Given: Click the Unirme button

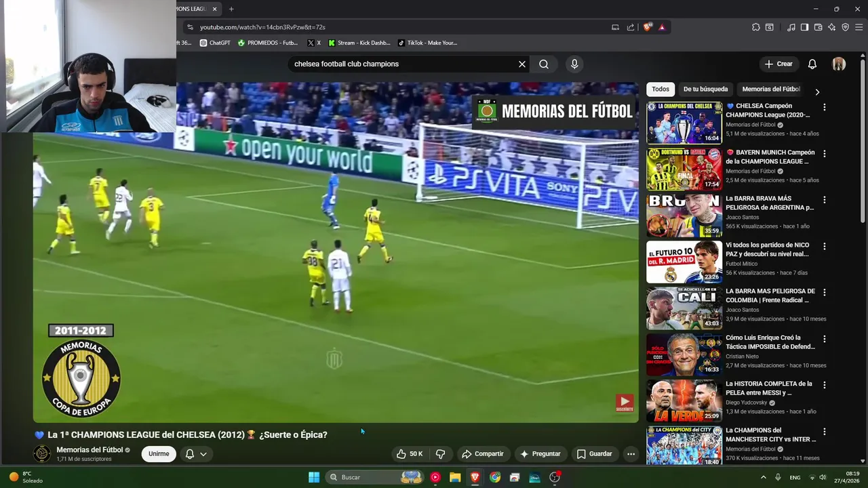Looking at the screenshot, I should click(x=159, y=454).
